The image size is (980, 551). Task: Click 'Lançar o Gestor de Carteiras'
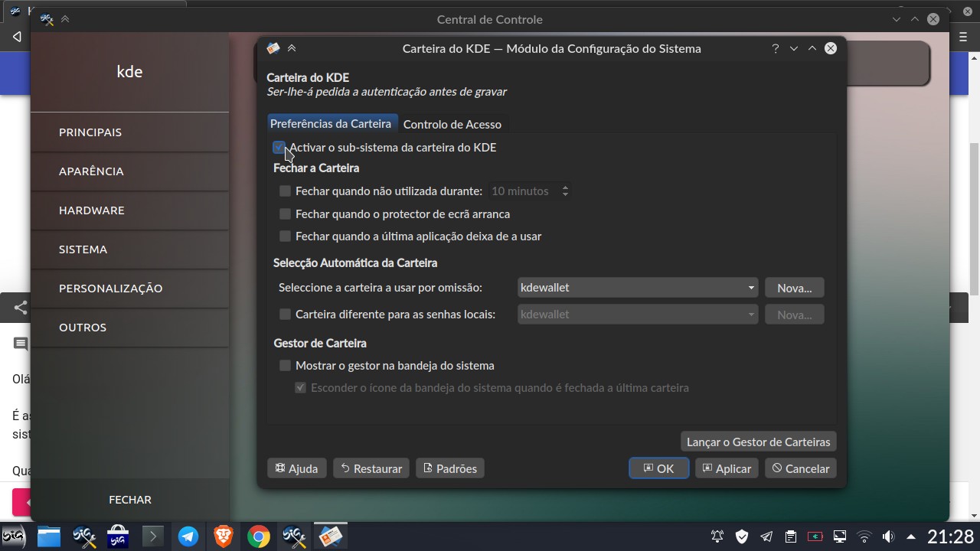pyautogui.click(x=758, y=442)
